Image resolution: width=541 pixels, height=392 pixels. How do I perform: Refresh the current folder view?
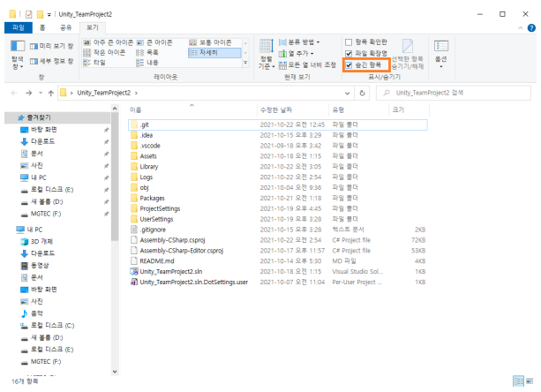(362, 93)
